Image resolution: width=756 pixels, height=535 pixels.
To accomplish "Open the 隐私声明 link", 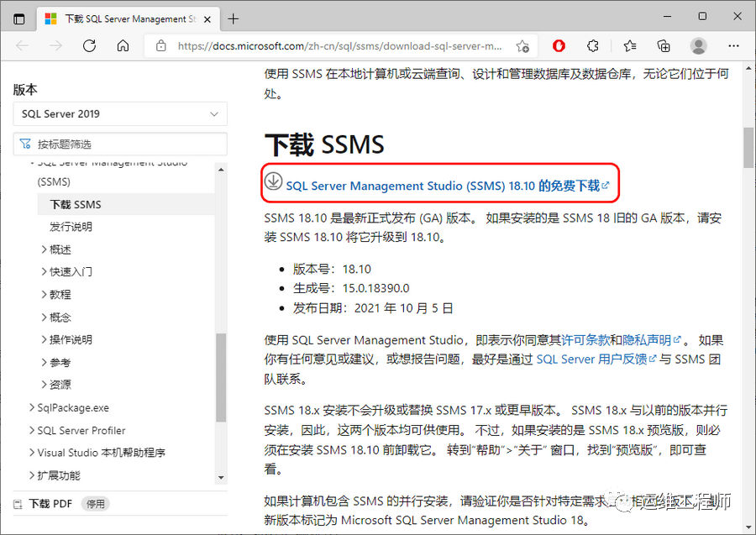I will coord(651,340).
